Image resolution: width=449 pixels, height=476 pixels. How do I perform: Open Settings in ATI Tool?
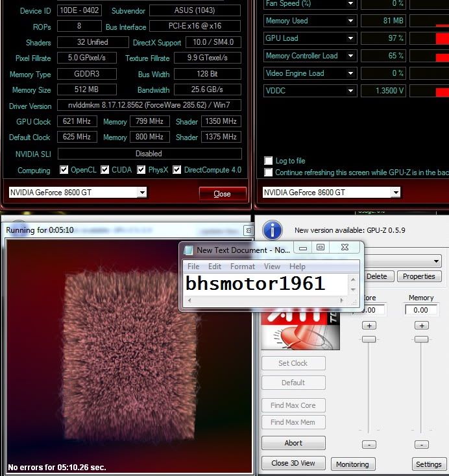pos(429,464)
